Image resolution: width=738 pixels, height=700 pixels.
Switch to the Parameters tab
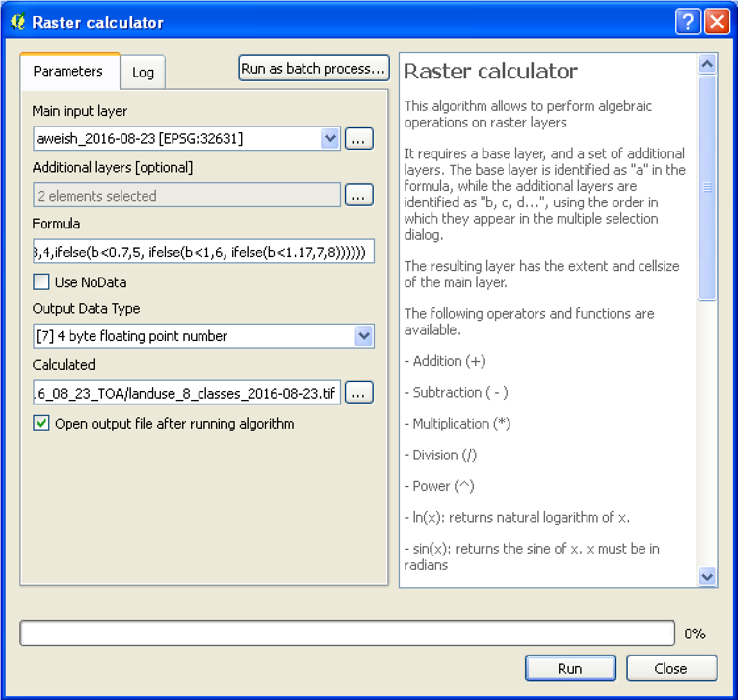[70, 72]
